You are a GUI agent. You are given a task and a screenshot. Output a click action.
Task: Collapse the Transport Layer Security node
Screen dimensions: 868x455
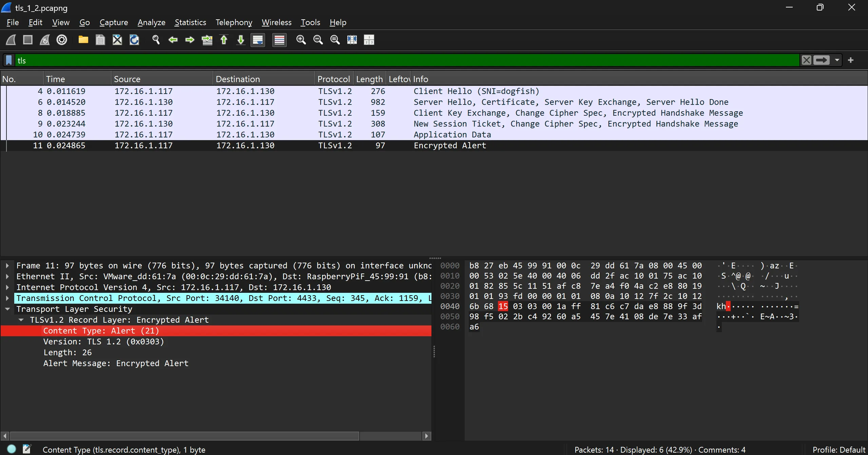coord(7,309)
